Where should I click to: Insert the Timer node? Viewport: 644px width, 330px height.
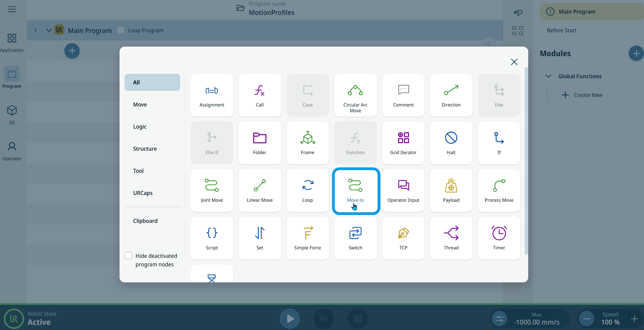499,238
